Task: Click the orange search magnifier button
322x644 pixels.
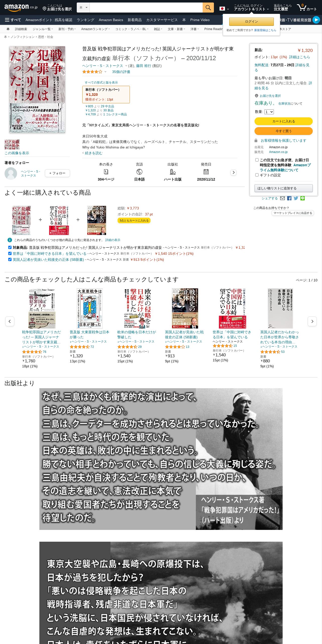Action: 208,8
